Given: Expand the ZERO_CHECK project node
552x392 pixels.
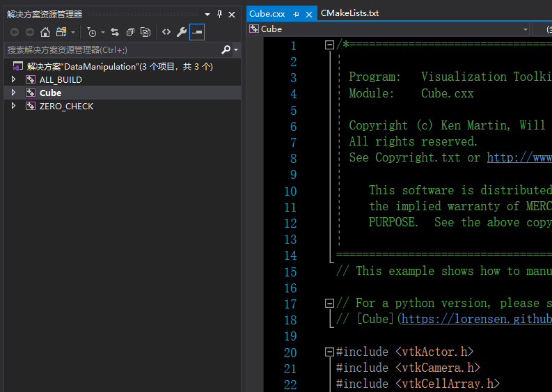Looking at the screenshot, I should pos(13,106).
